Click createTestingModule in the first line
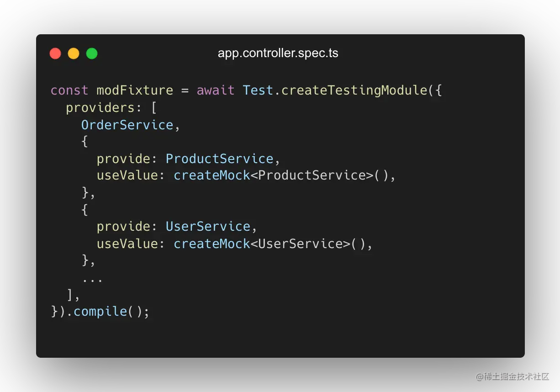This screenshot has width=560, height=392. click(354, 90)
